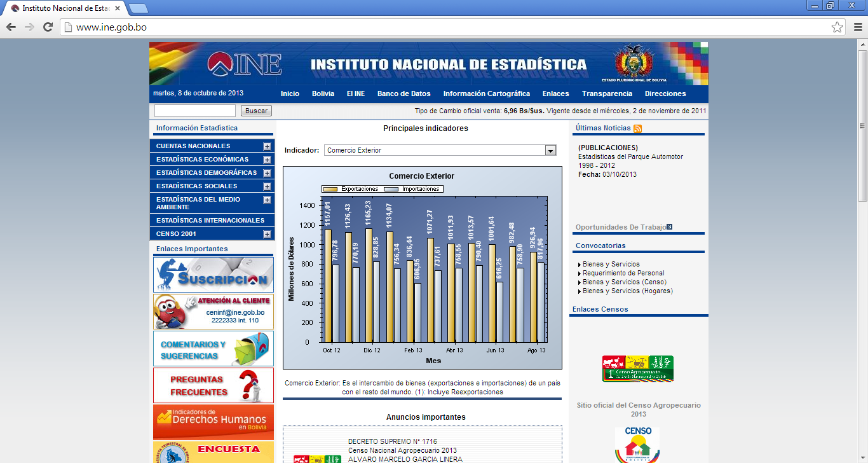
Task: Open the Bolivia menu item
Action: coord(323,93)
